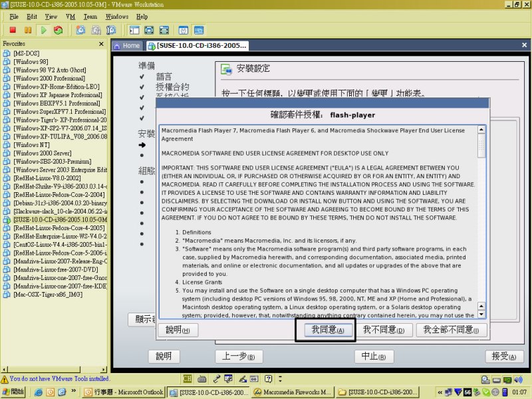The height and width of the screenshot is (399, 532).
Task: Open the View menu
Action: pos(51,17)
